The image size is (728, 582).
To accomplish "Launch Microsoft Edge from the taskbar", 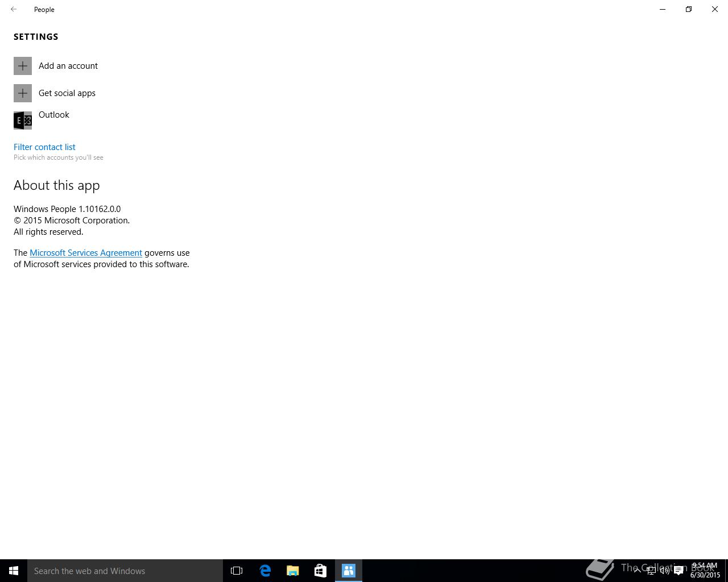I will tap(265, 571).
